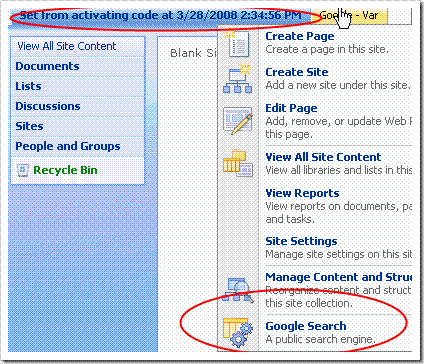Choose Edit Page from the menu

(x=315, y=121)
